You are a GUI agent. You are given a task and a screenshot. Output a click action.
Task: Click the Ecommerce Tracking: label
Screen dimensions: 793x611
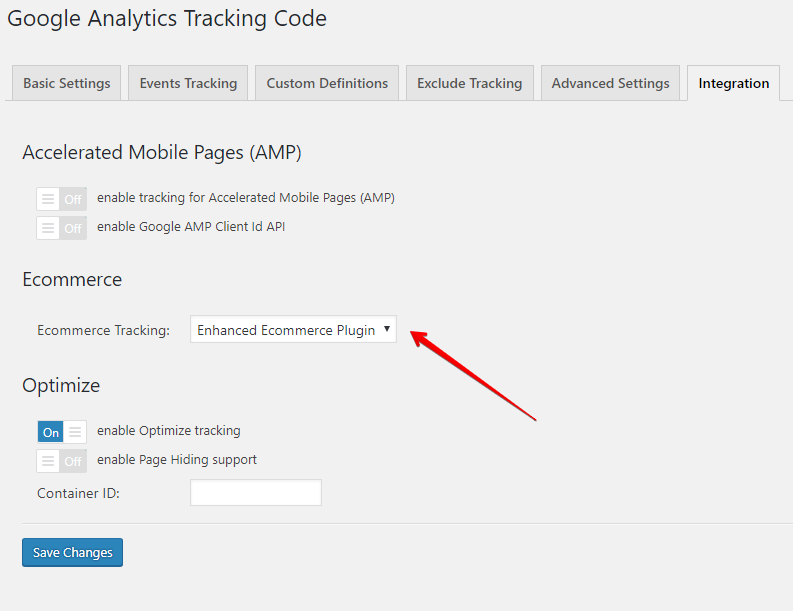pos(104,330)
